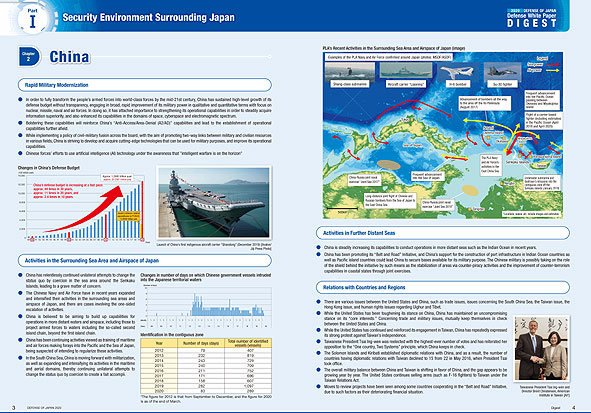Select the 2012 row year cell

(159, 350)
